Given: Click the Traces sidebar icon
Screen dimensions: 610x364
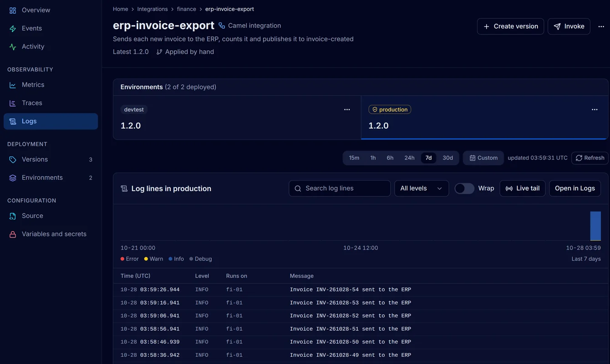Looking at the screenshot, I should click(x=13, y=103).
